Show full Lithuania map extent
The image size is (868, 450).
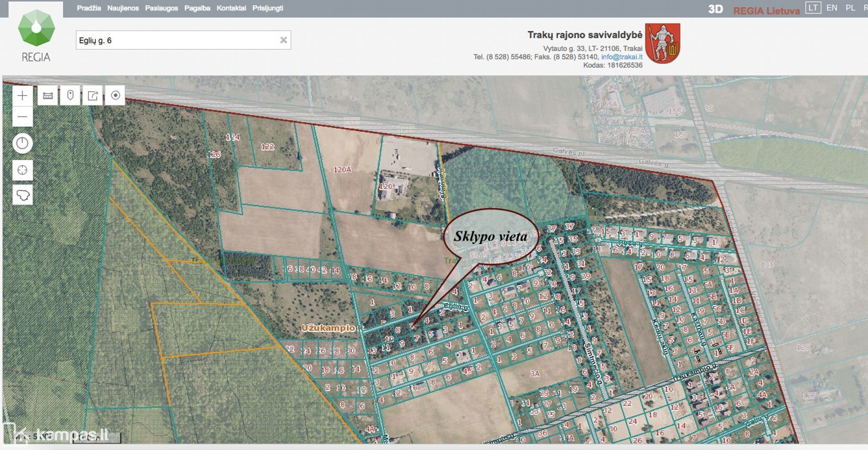tap(22, 195)
